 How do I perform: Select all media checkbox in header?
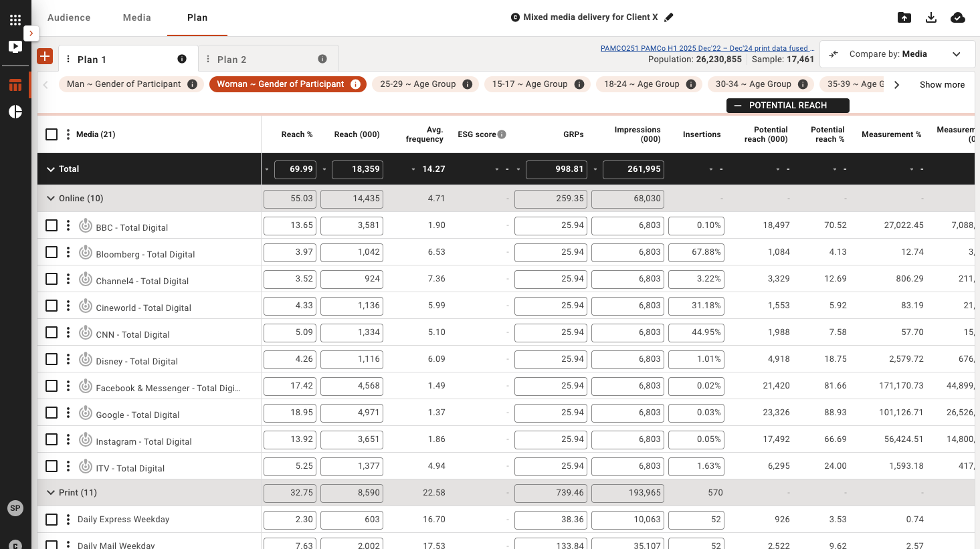click(52, 134)
